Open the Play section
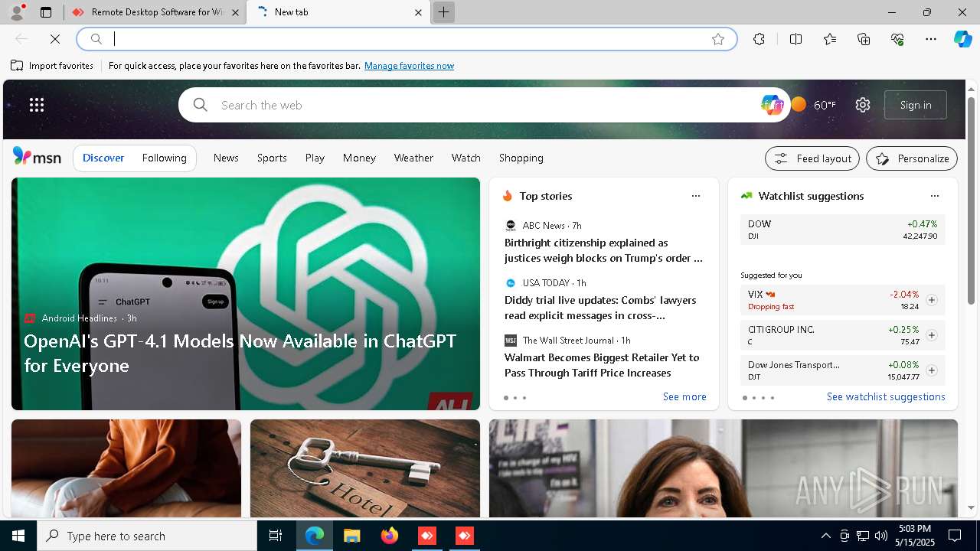980x551 pixels. click(x=315, y=158)
